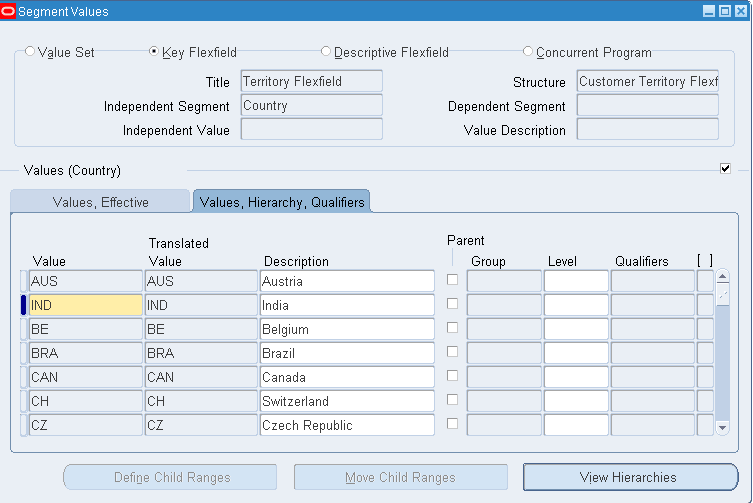
Task: Click the Level field for Switzerland row
Action: click(x=575, y=401)
